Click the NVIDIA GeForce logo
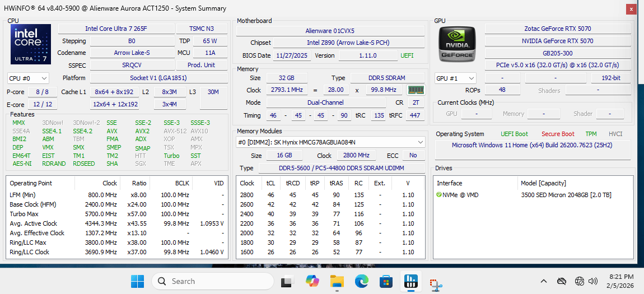644x294 pixels. pyautogui.click(x=458, y=44)
